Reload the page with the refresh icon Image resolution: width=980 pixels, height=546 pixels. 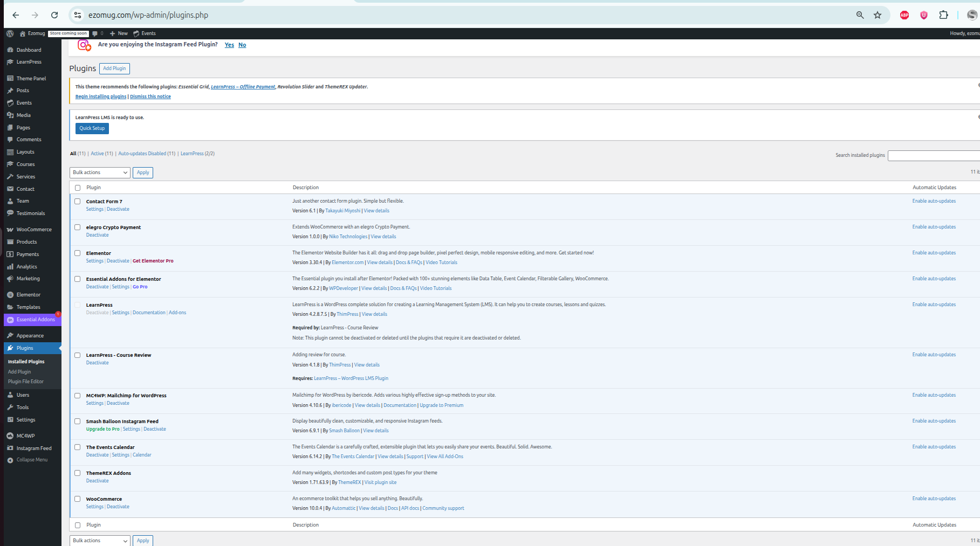tap(54, 15)
